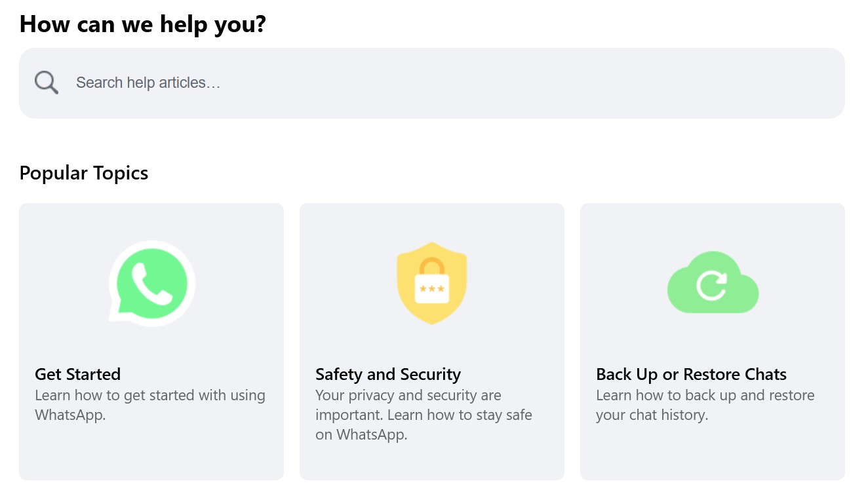Image resolution: width=868 pixels, height=490 pixels.
Task: Select Back Up or Restore card's bottom area
Action: (713, 453)
